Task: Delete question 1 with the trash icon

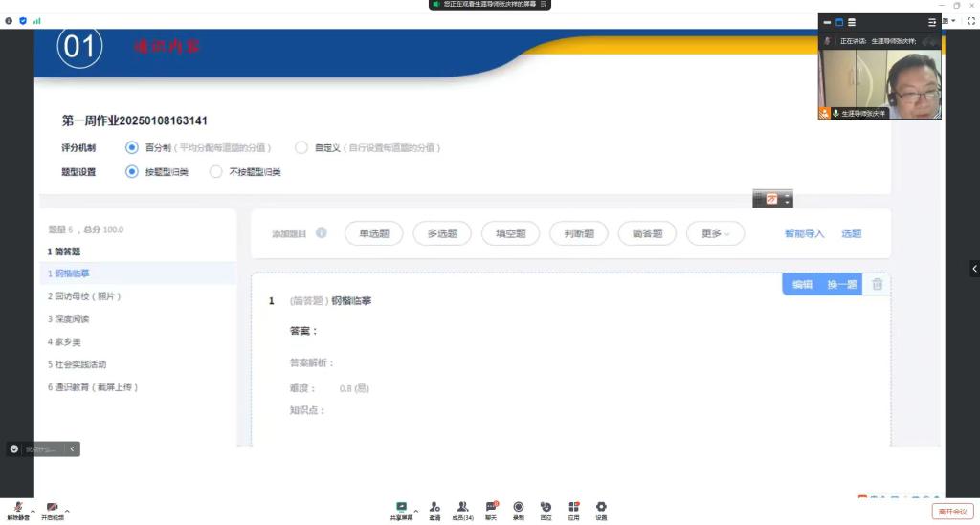Action: (x=877, y=284)
